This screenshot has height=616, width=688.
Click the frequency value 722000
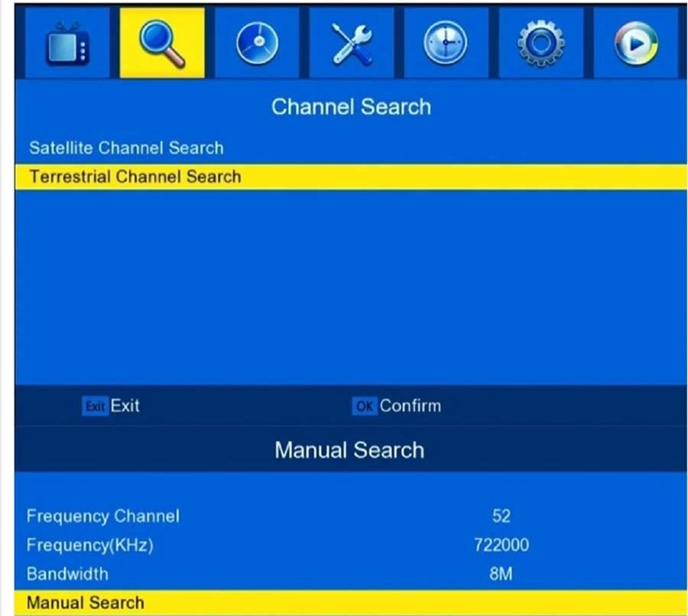(501, 545)
